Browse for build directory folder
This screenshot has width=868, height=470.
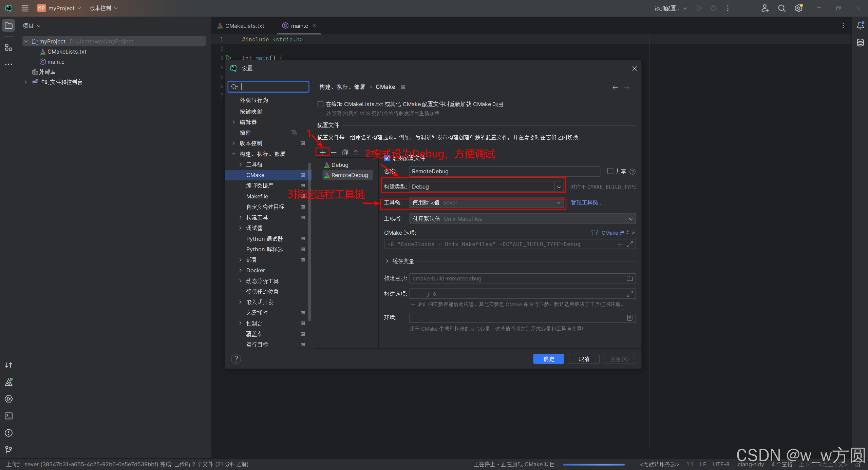click(630, 278)
